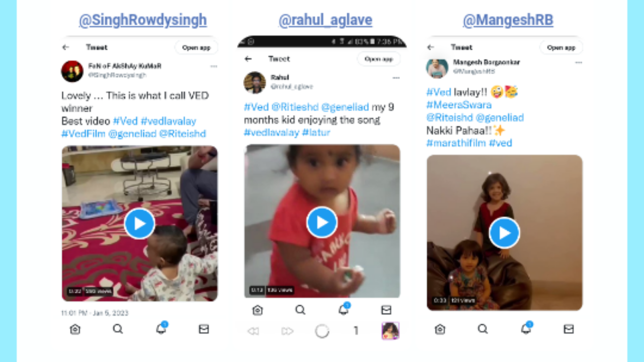
Task: Open @rahul_aglave heading link
Action: point(326,20)
